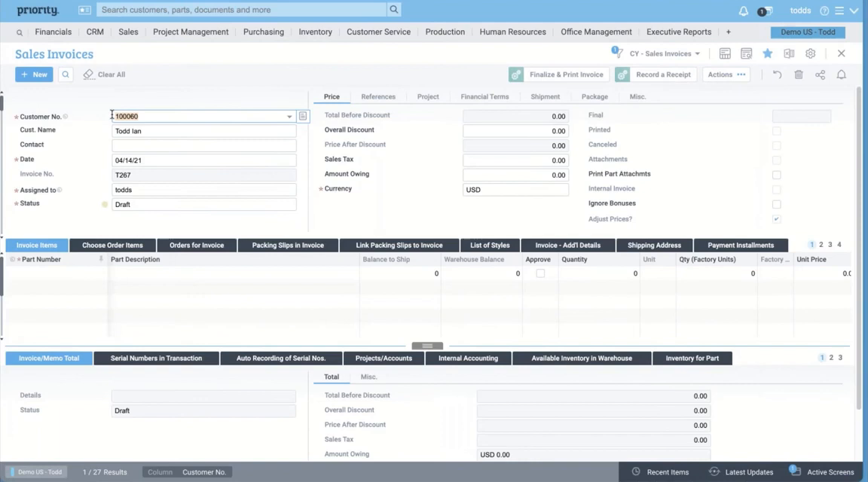Click the undo arrow icon

tap(778, 75)
